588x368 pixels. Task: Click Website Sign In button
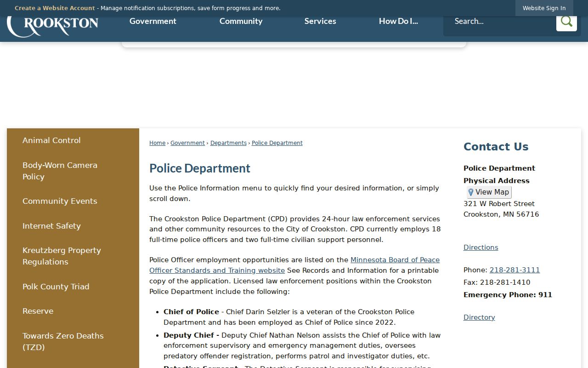pos(544,8)
